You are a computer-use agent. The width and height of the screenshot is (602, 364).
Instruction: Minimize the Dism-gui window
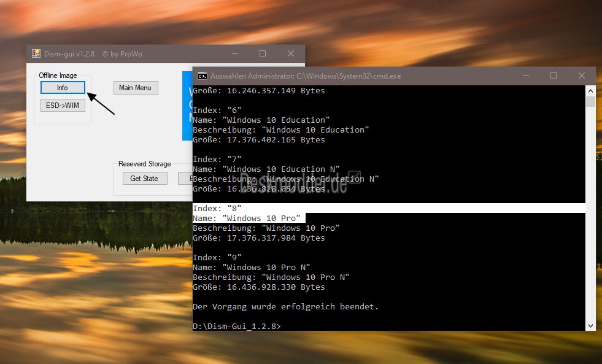tap(235, 54)
